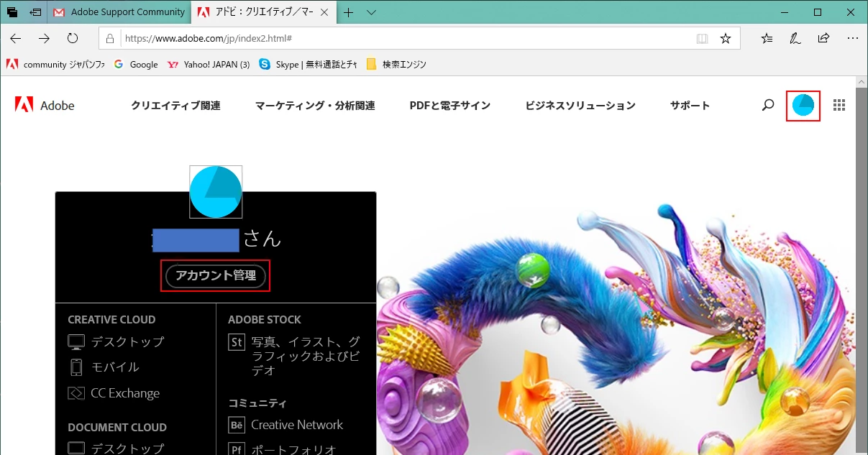Open community ジャパンフォ bookmark
The image size is (868, 455).
(55, 64)
